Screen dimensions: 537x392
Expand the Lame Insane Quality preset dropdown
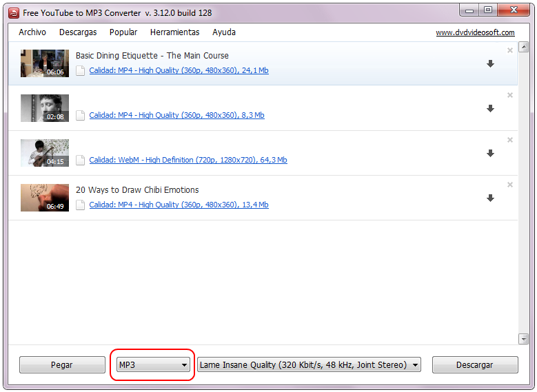pyautogui.click(x=309, y=365)
